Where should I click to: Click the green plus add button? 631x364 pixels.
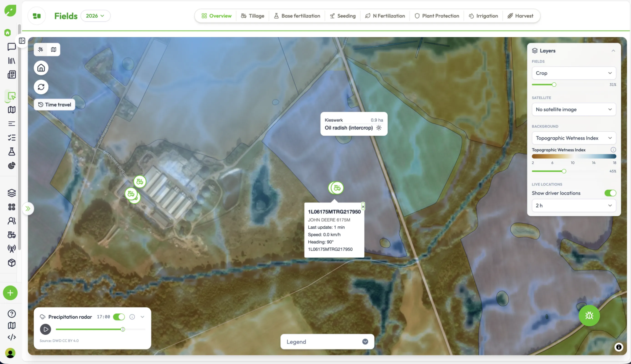point(10,293)
